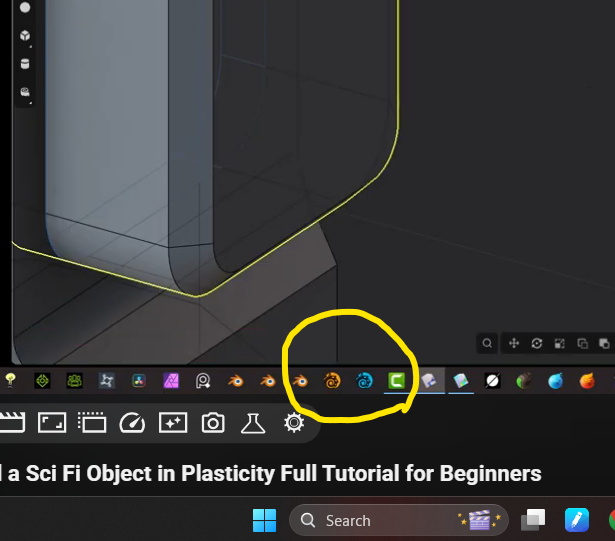Open the flask experiments icon
Viewport: 615px width, 541px height.
click(x=253, y=423)
